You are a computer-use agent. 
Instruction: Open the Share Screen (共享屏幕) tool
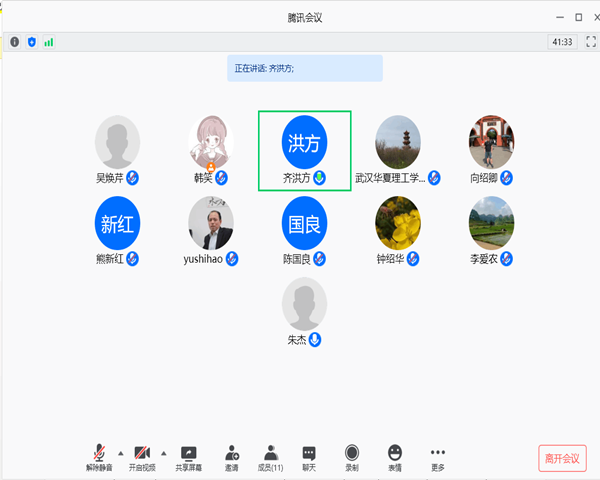188,457
